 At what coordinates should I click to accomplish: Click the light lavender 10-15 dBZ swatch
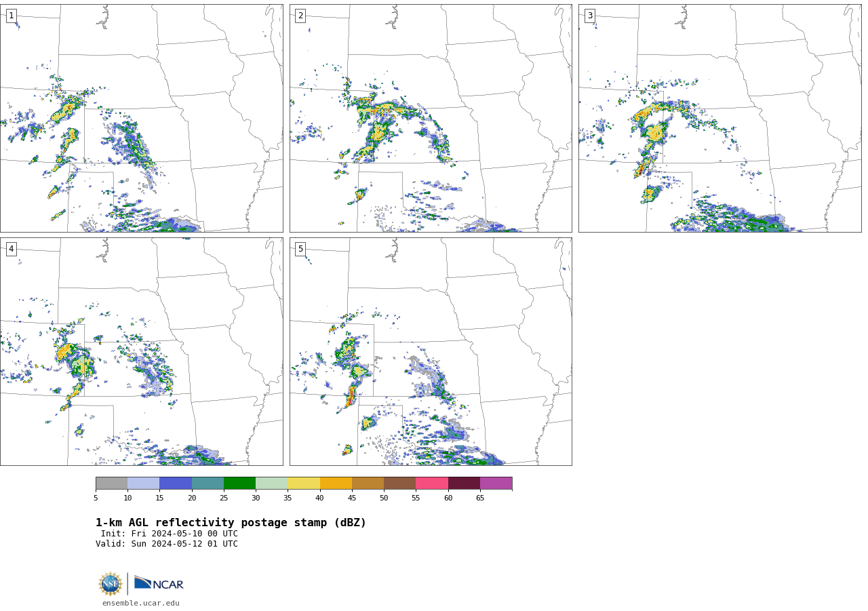tap(144, 484)
